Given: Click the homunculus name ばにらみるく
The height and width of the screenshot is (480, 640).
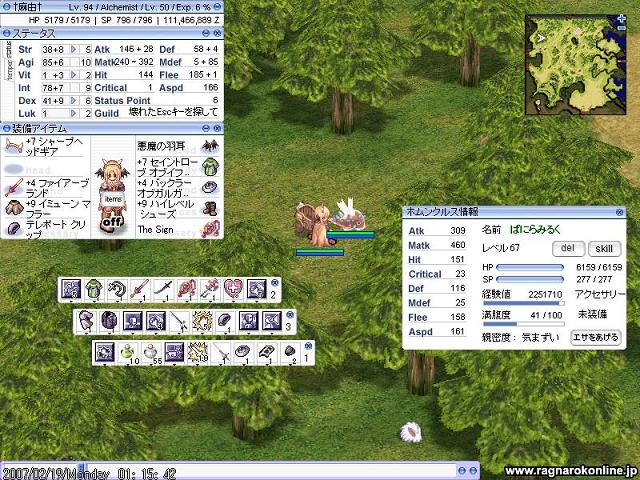Looking at the screenshot, I should click(535, 230).
